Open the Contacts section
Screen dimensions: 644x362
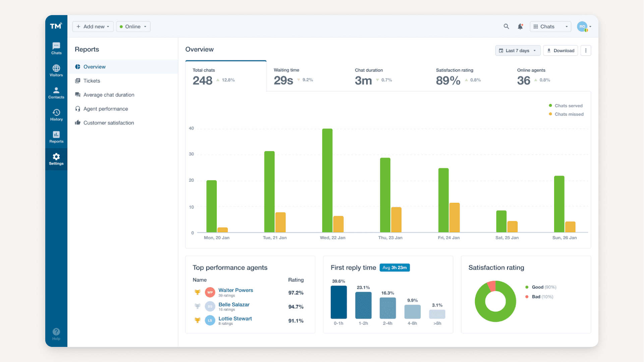click(x=56, y=93)
